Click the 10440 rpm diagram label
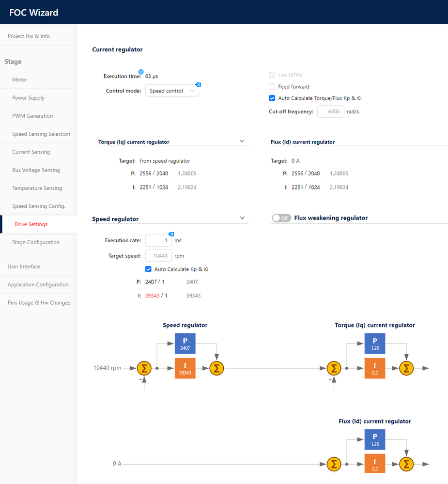 [108, 368]
